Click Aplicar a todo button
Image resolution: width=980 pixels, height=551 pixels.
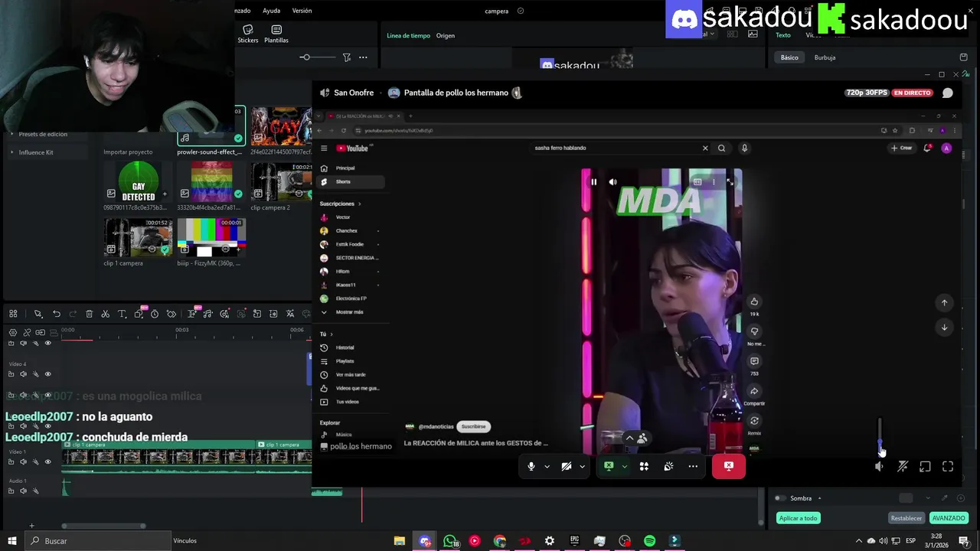coord(799,518)
